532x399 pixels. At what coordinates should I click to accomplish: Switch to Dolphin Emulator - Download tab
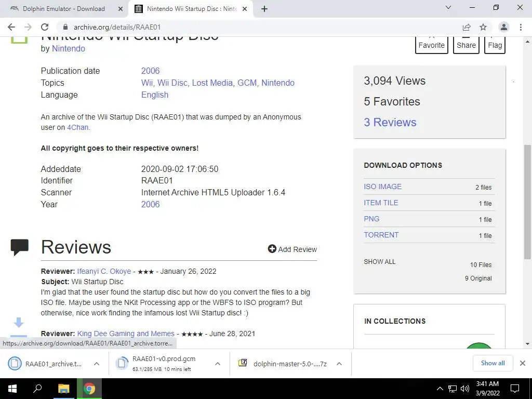pyautogui.click(x=63, y=9)
